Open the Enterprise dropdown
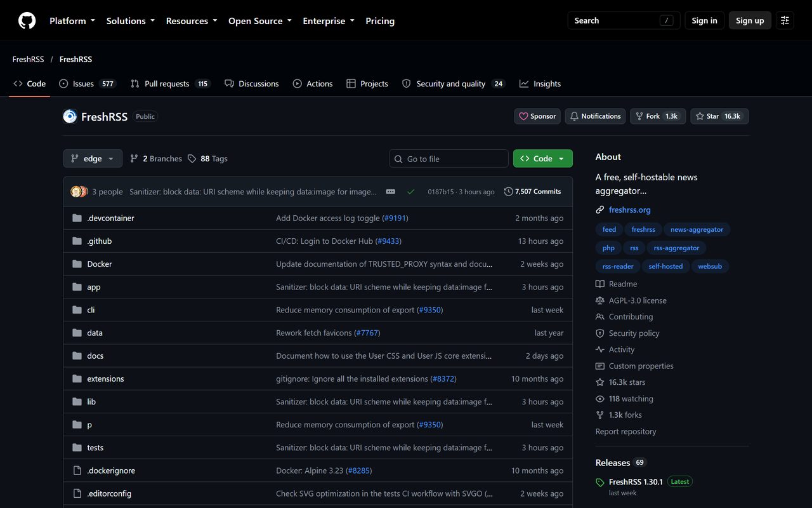This screenshot has width=812, height=508. pyautogui.click(x=329, y=20)
